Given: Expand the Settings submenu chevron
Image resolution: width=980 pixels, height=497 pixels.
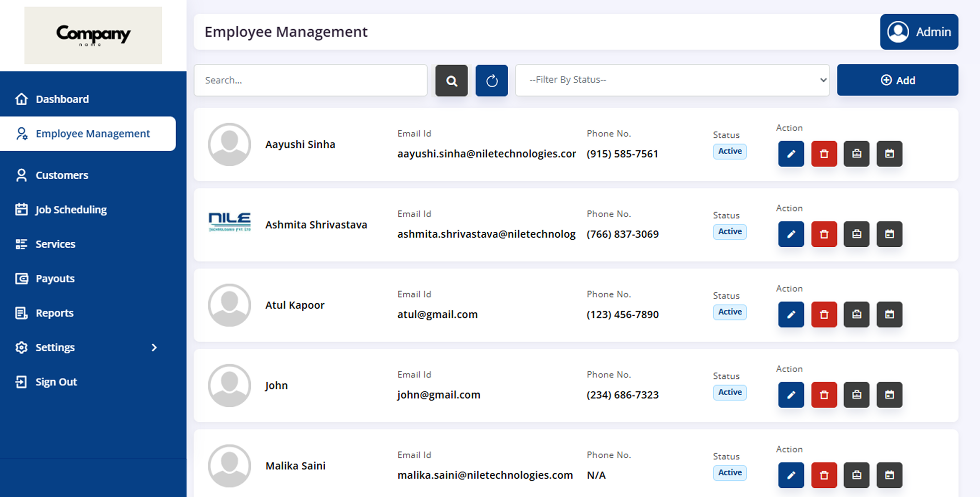Looking at the screenshot, I should click(154, 348).
